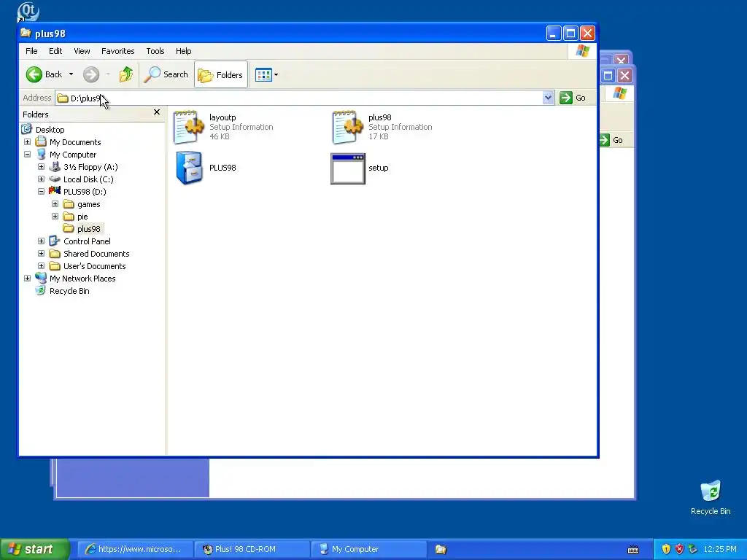Open the Back history dropdown arrow
The width and height of the screenshot is (747, 560).
point(71,74)
